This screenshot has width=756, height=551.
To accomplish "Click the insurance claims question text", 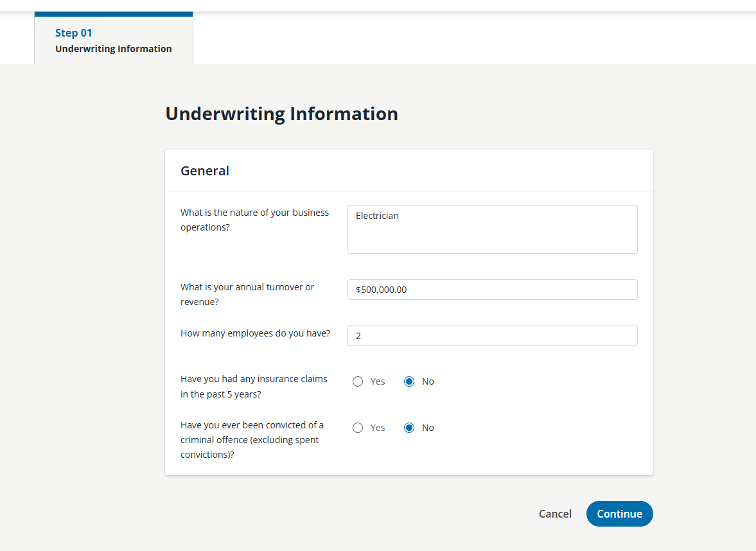I will click(254, 387).
